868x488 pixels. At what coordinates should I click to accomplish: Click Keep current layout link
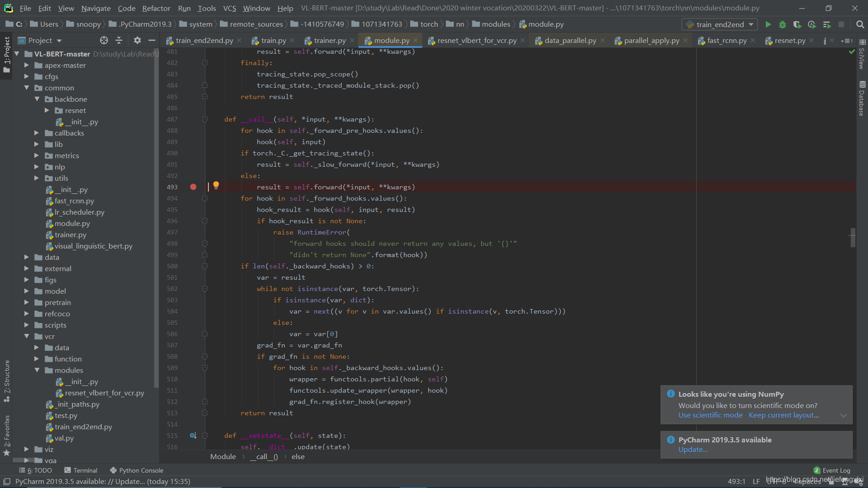(x=783, y=415)
